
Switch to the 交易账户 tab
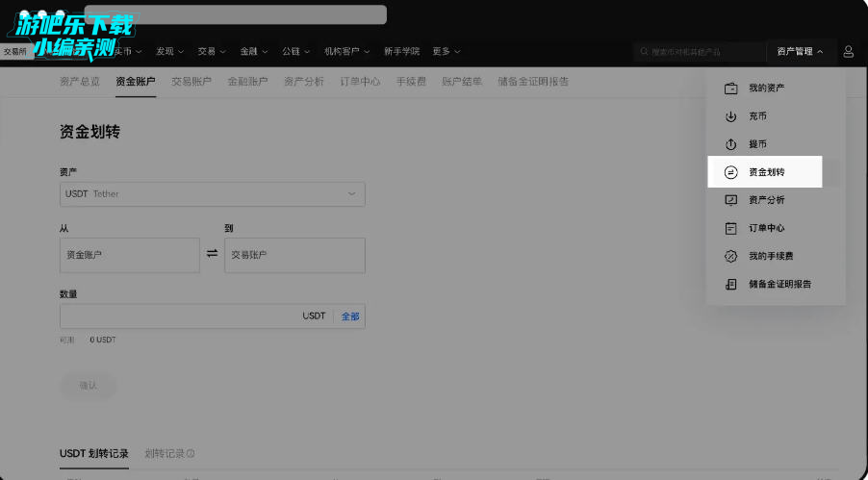coord(191,82)
